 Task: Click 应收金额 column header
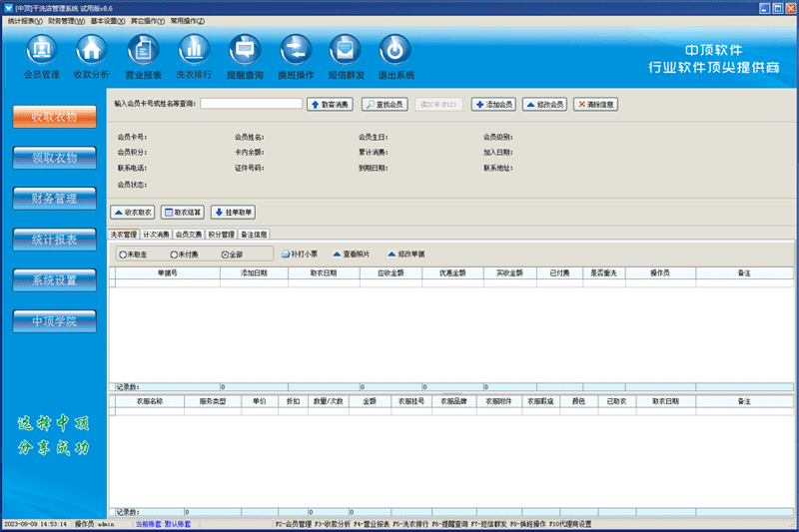click(391, 272)
